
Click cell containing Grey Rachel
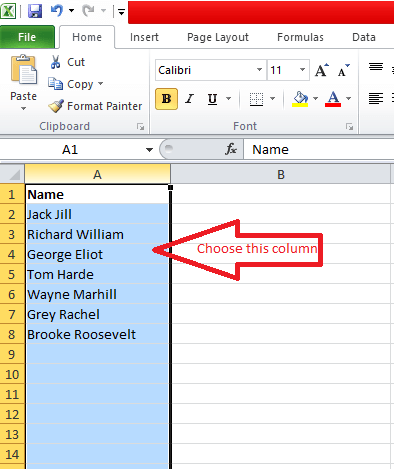click(x=97, y=314)
